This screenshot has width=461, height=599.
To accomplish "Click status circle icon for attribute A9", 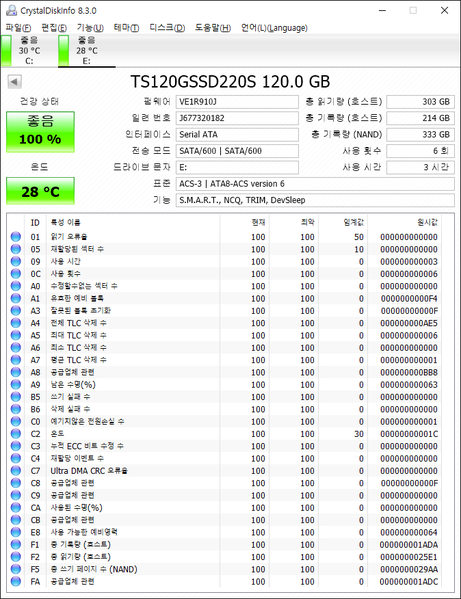I will (x=16, y=384).
